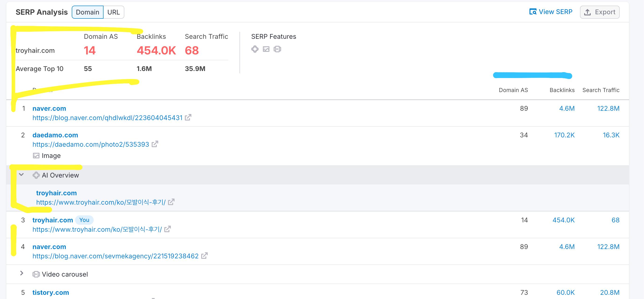Image resolution: width=644 pixels, height=299 pixels.
Task: Click the Domain AS value 34 for daedamo.com
Action: 524,135
